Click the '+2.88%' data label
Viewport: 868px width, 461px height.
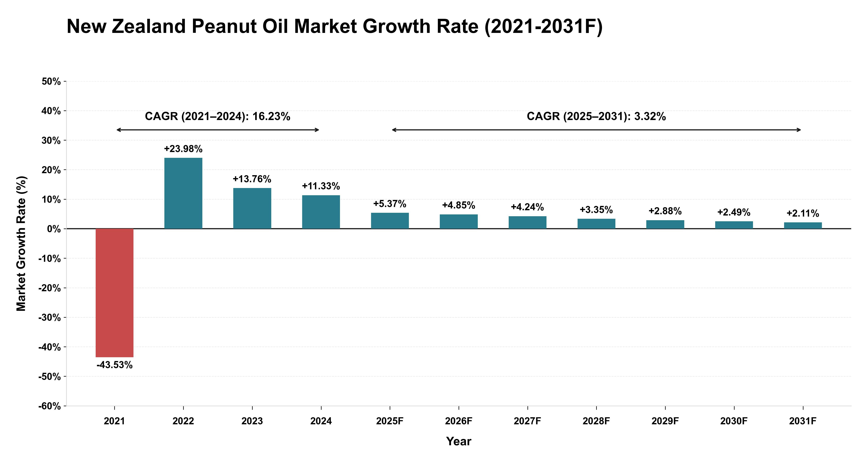[x=665, y=211]
